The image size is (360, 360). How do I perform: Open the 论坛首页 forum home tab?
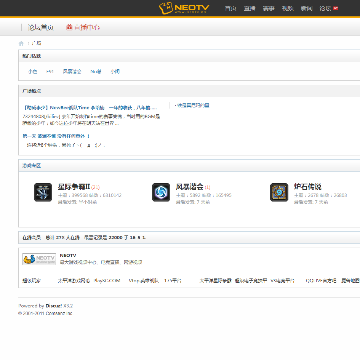click(40, 27)
